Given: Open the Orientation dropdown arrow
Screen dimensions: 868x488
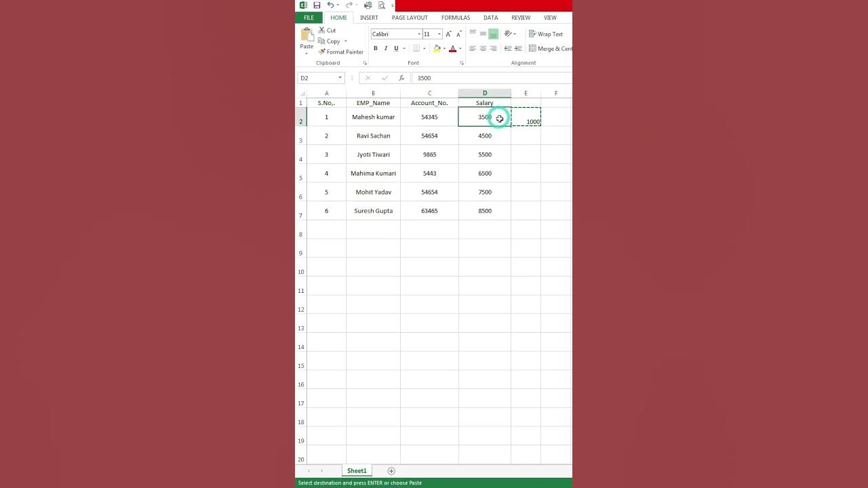Looking at the screenshot, I should (x=515, y=34).
